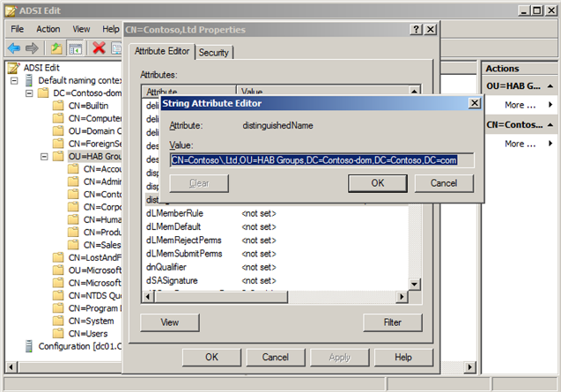Image resolution: width=561 pixels, height=392 pixels.
Task: Click the ADSI Edit root node icon
Action: coord(13,68)
